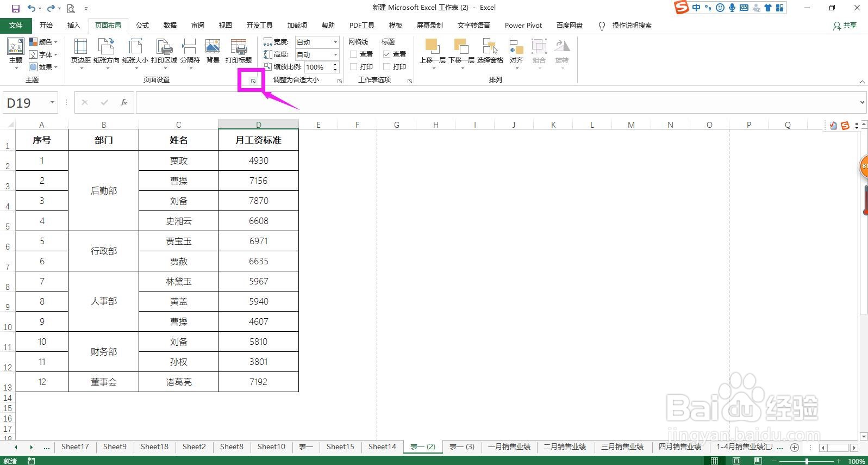Screen dimensions: 868x465
Task: Open the Themes (主题) gallery
Action: tap(16, 53)
